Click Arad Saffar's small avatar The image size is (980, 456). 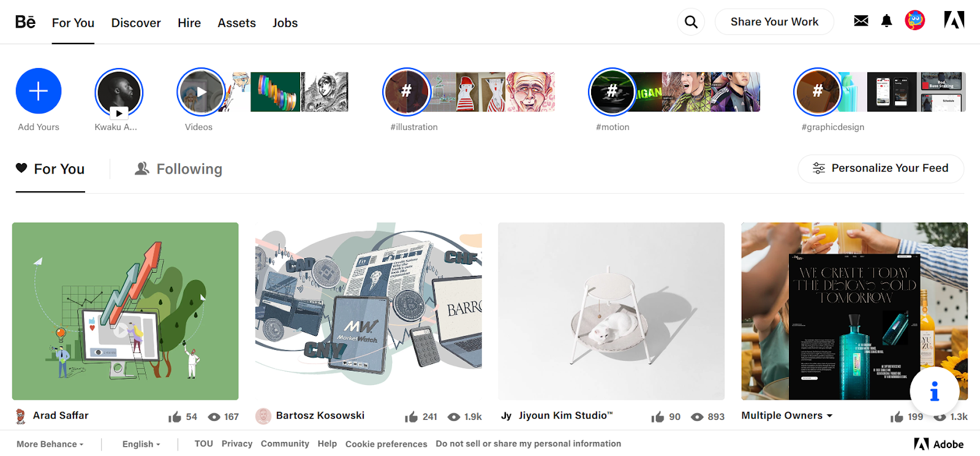[x=20, y=416]
